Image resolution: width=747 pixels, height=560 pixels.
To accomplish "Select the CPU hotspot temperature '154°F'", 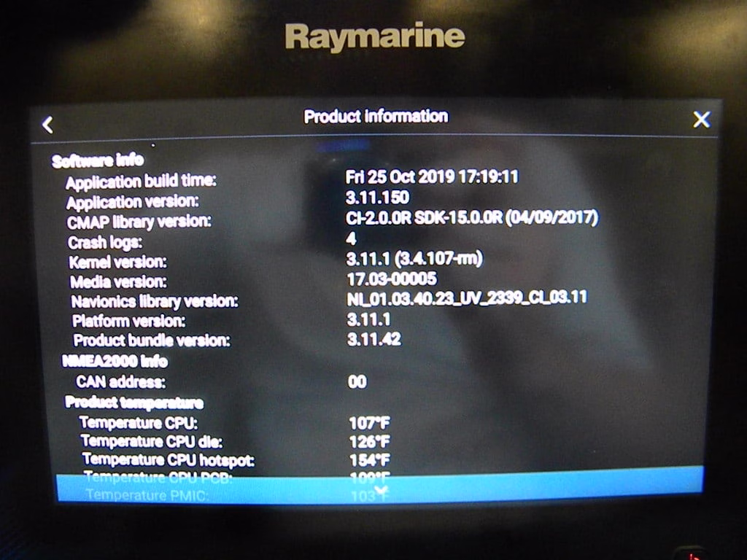I will tap(370, 460).
